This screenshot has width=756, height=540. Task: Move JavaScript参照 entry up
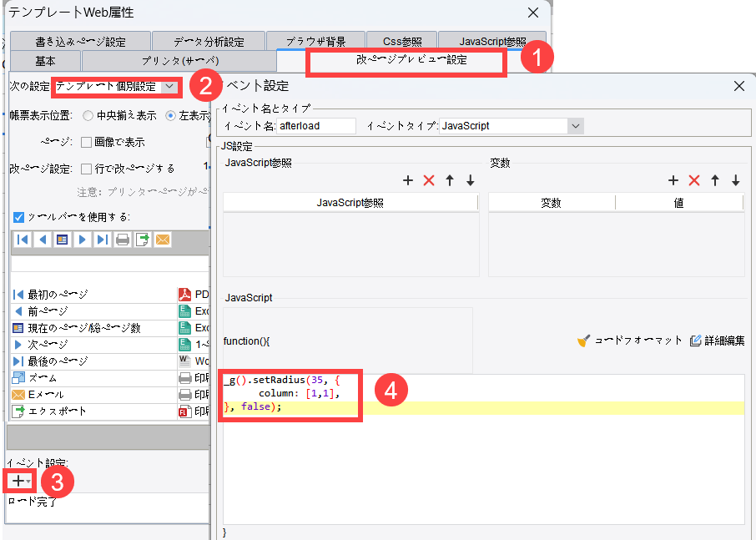450,180
